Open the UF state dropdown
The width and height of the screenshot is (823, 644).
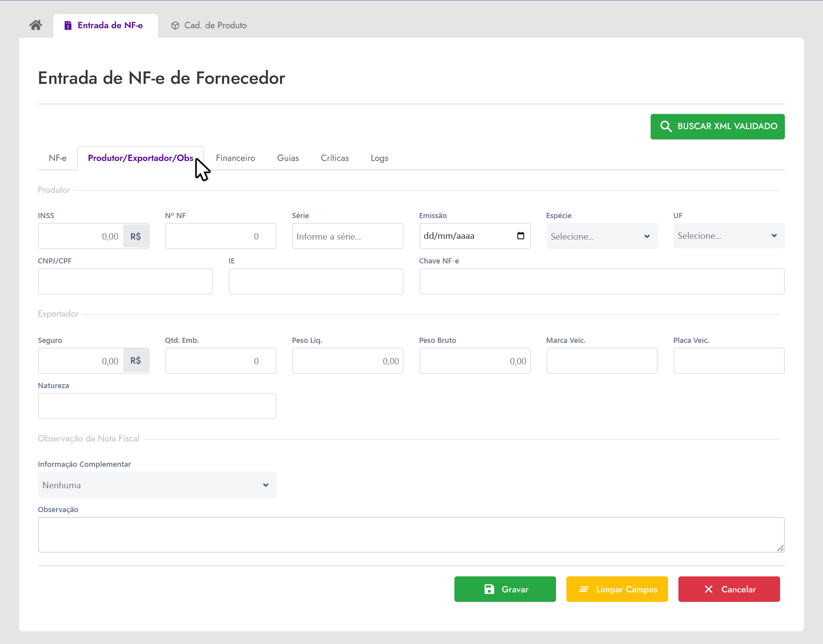pos(728,236)
